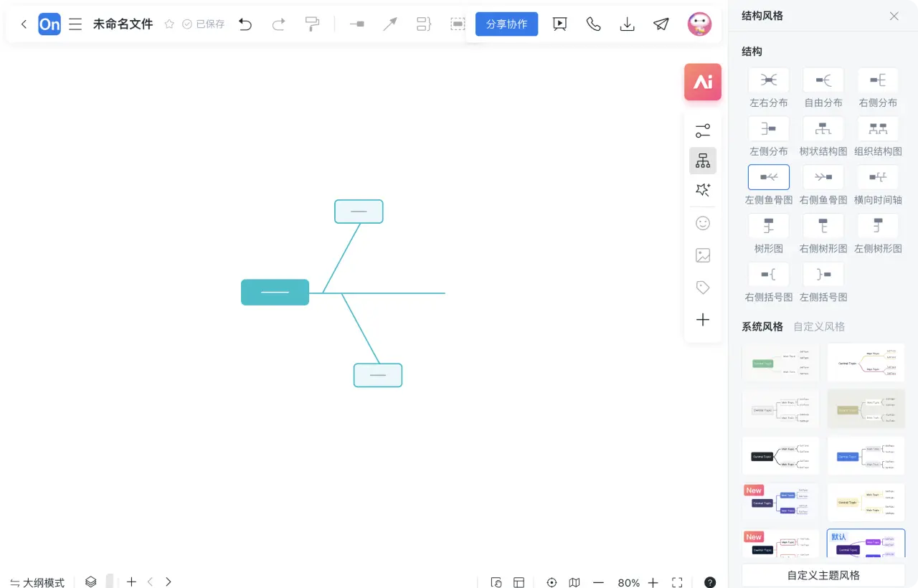Open the emoji sticker panel

[x=703, y=223]
